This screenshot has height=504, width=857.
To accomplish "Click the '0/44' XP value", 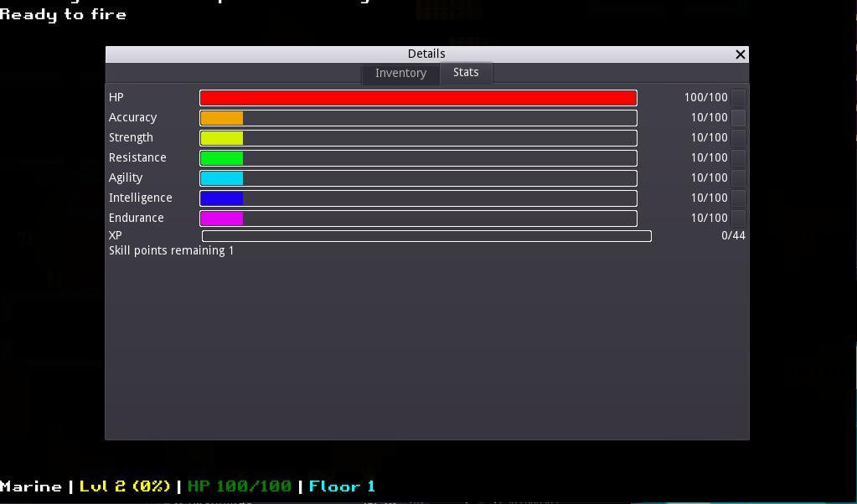I will (x=733, y=236).
